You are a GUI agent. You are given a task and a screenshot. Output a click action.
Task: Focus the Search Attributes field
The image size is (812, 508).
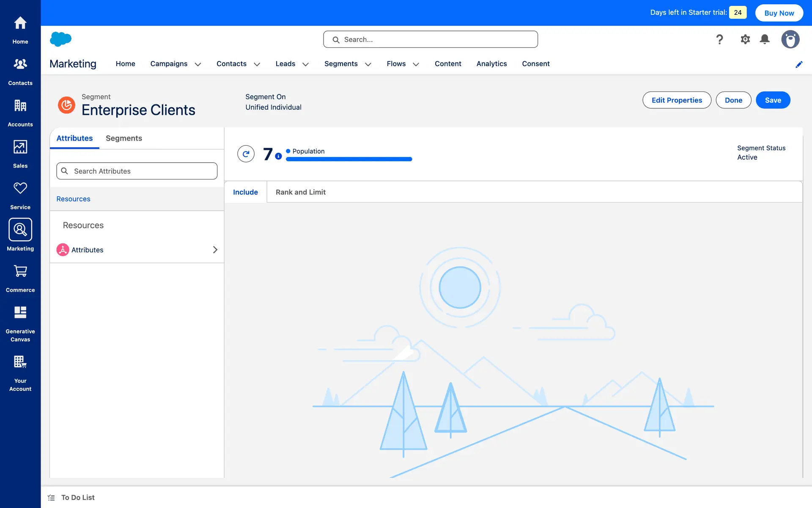[137, 171]
